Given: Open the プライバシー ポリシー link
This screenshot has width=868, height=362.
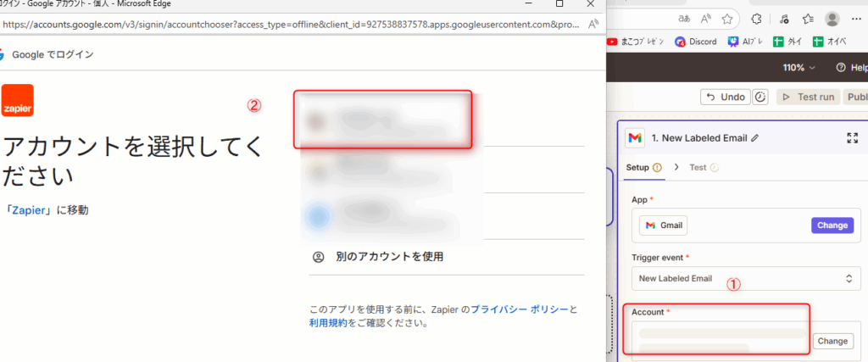Looking at the screenshot, I should [519, 309].
